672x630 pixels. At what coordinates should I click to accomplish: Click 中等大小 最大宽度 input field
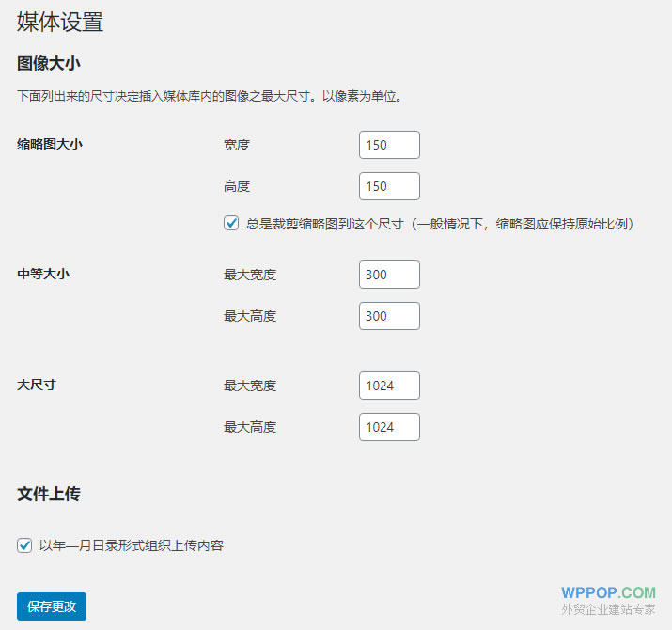pyautogui.click(x=389, y=275)
